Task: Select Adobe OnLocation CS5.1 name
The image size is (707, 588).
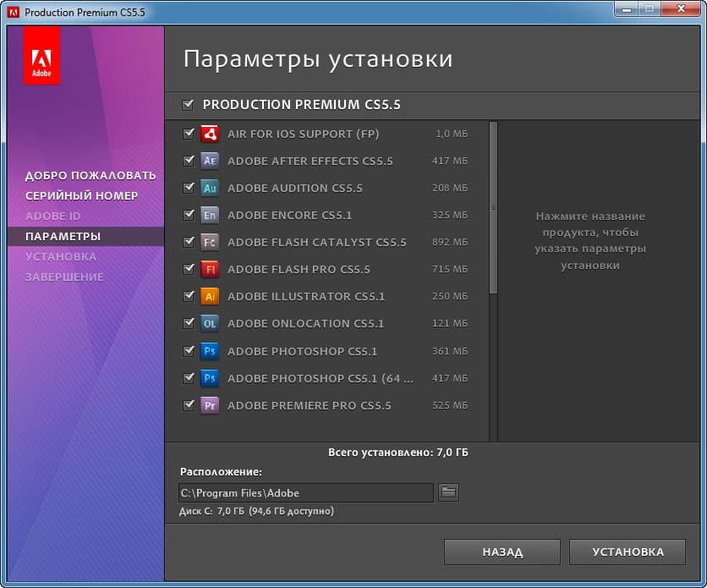Action: 305,323
